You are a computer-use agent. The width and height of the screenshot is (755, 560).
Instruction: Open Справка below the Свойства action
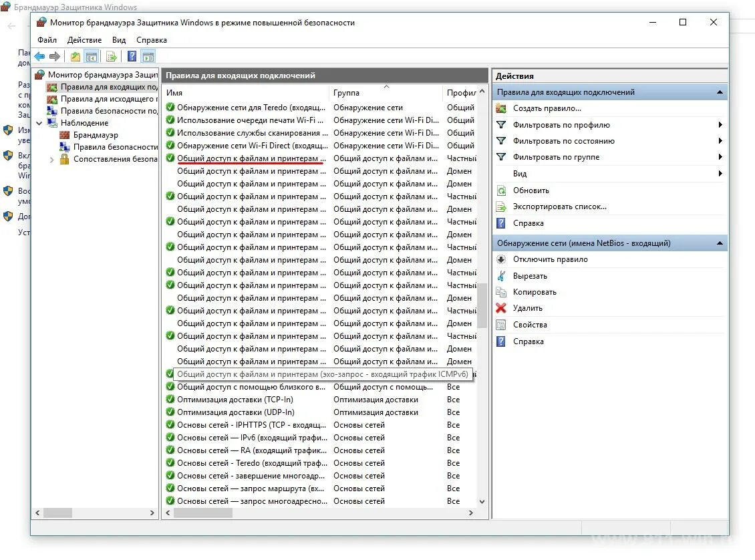tap(528, 341)
